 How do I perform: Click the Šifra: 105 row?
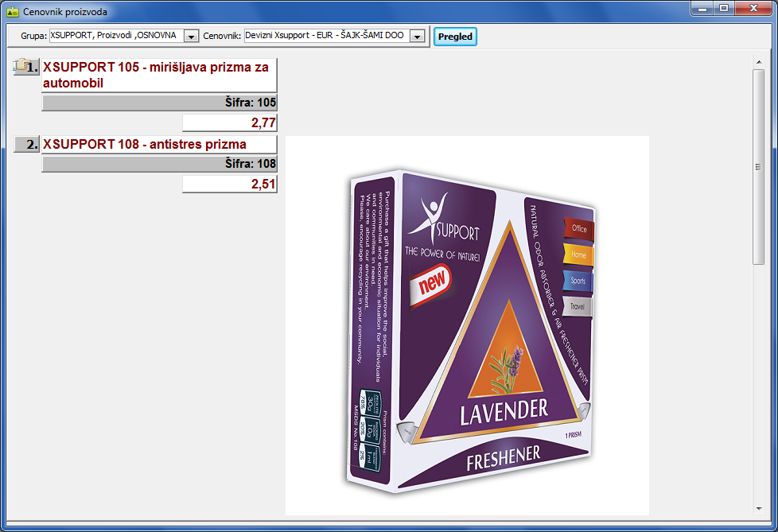159,103
